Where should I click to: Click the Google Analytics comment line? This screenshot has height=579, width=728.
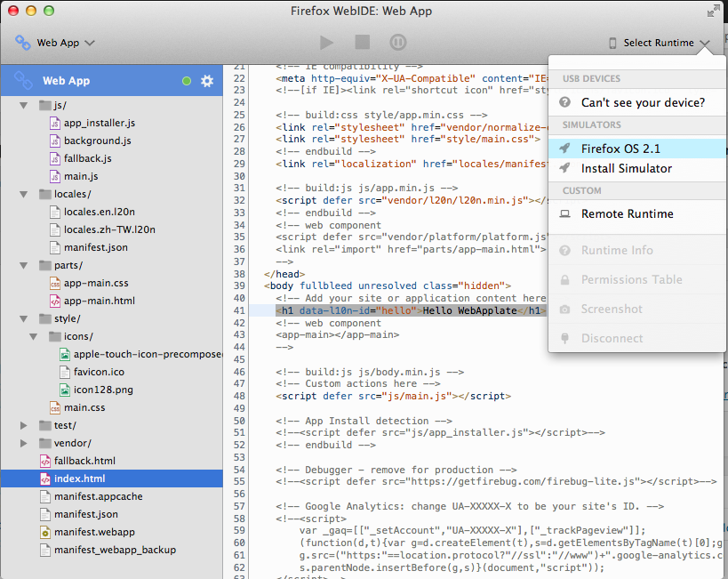(x=470, y=506)
